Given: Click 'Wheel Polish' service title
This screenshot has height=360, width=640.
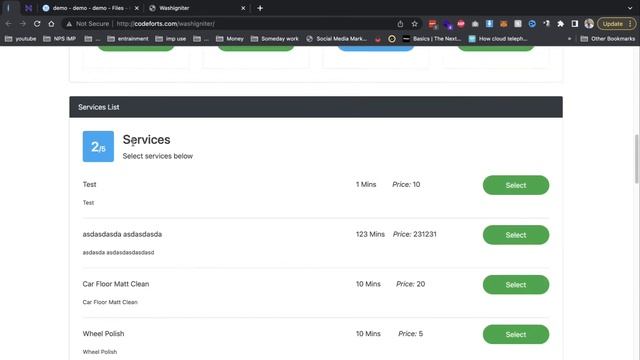Looking at the screenshot, I should tap(103, 334).
